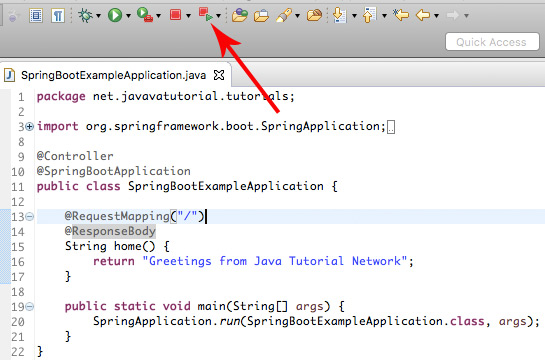Viewport: 545px width, 360px height.
Task: Click the Search flashlight icon
Action: 284,16
